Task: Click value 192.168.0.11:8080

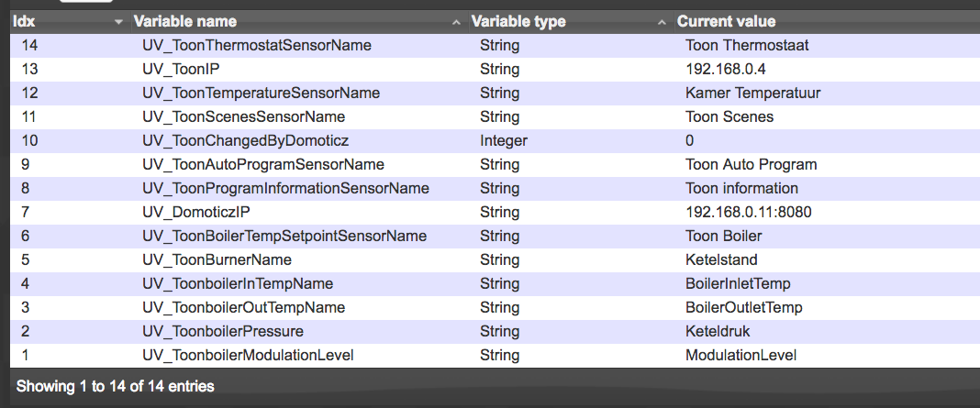Action: coord(749,213)
